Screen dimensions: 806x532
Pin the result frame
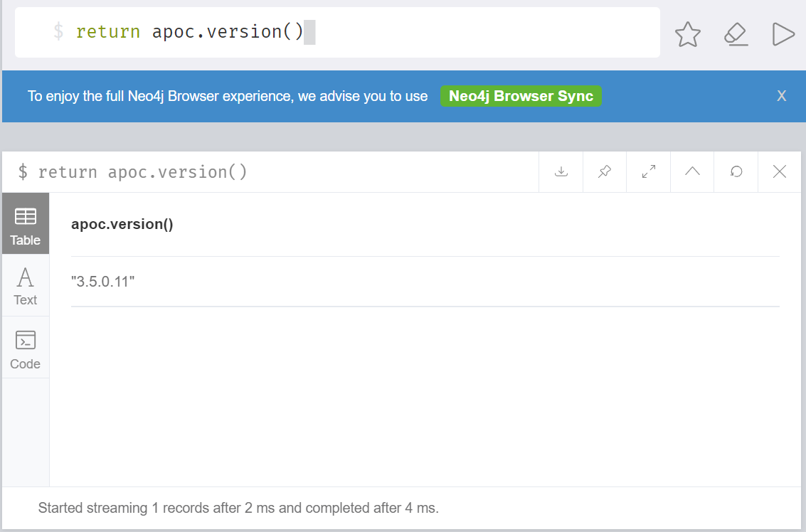(604, 171)
